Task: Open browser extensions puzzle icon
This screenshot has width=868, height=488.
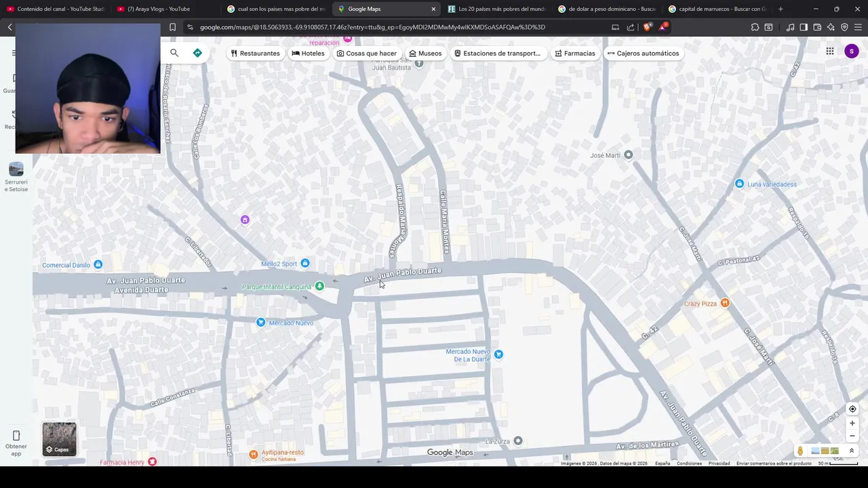Action: (755, 27)
